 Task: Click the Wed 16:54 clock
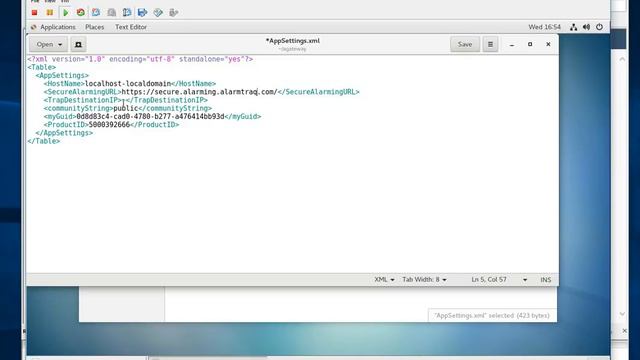544,27
